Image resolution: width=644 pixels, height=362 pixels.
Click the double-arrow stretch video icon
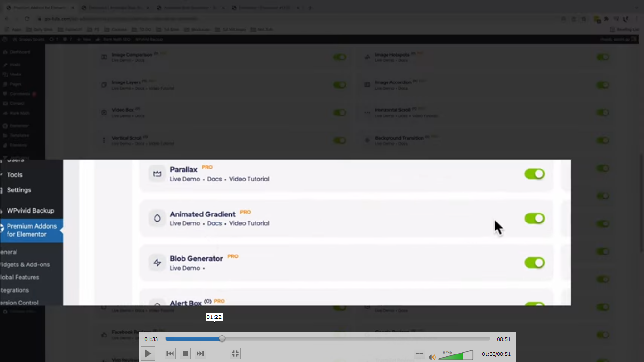[419, 354]
